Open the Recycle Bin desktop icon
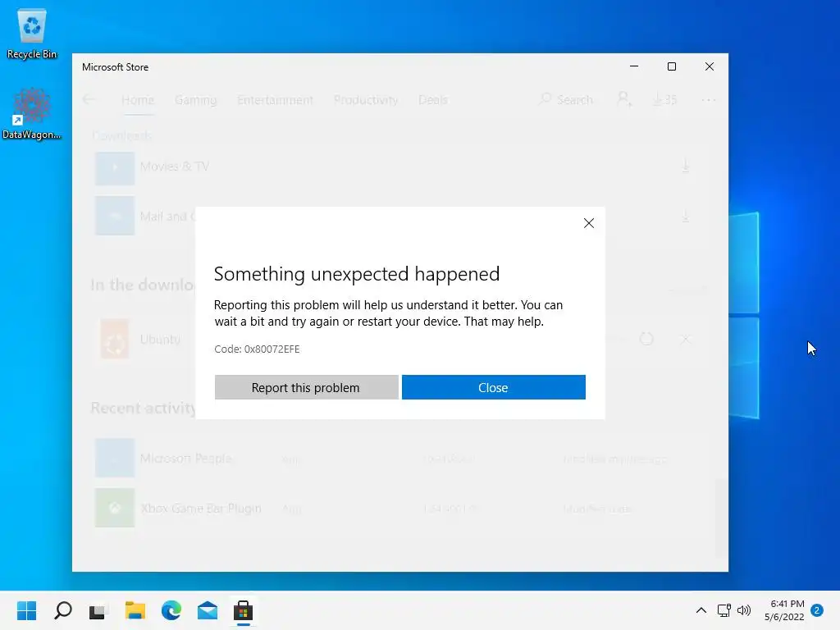The image size is (840, 630). click(x=32, y=33)
